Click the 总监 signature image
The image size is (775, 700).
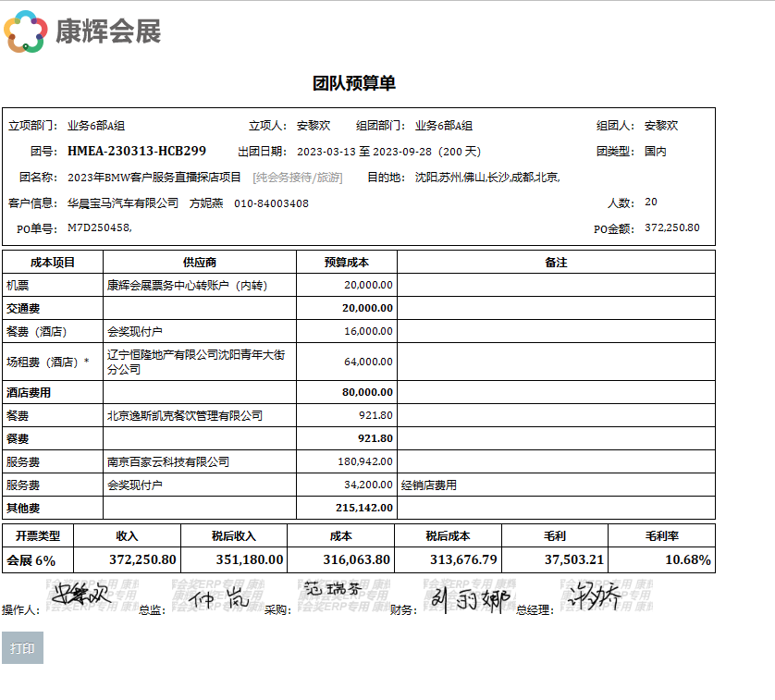218,598
